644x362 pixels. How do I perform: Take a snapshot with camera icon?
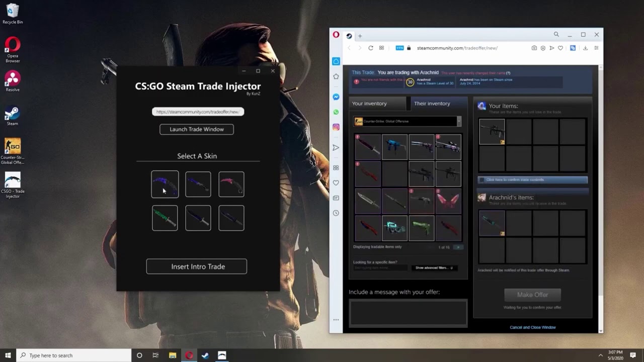tap(534, 48)
